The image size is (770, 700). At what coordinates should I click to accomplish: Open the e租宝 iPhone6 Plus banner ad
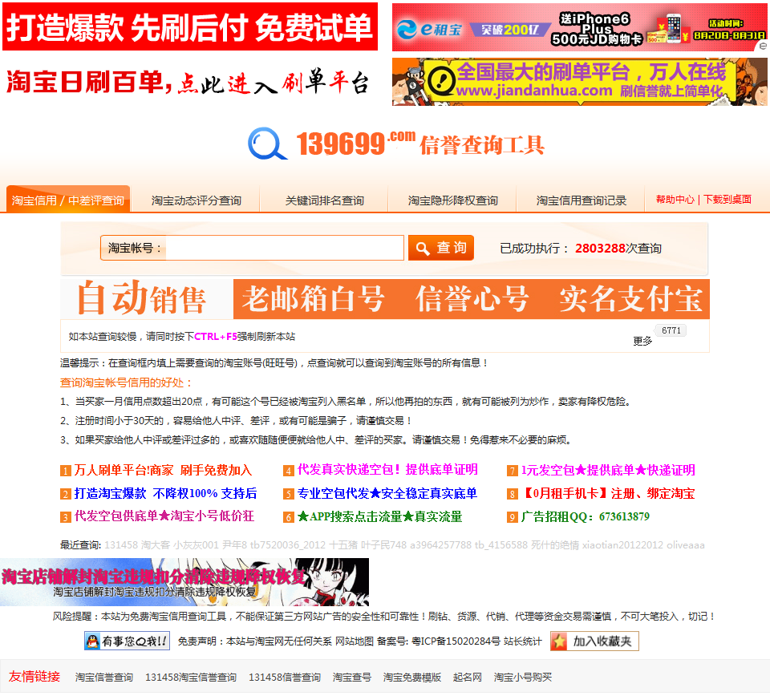coord(577,27)
